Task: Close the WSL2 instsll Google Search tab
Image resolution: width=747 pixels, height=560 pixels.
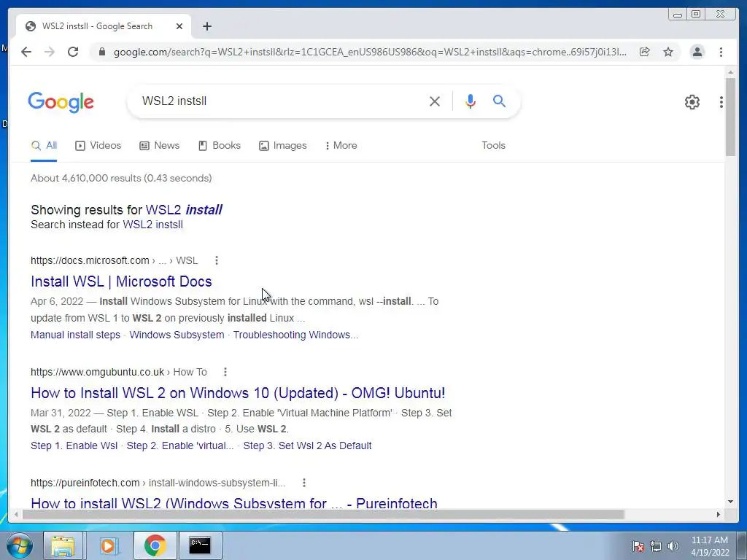Action: pyautogui.click(x=179, y=26)
